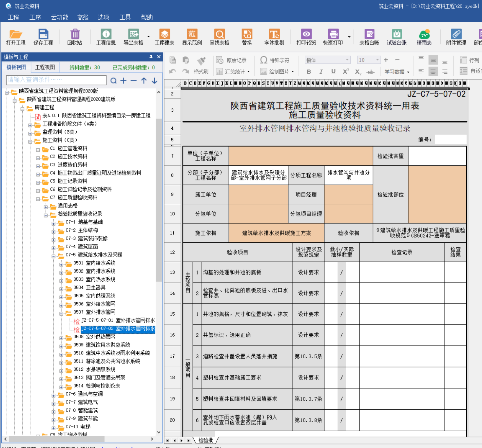482x448 pixels.
Task: Click the redo arrow icon
Action: coord(185,71)
